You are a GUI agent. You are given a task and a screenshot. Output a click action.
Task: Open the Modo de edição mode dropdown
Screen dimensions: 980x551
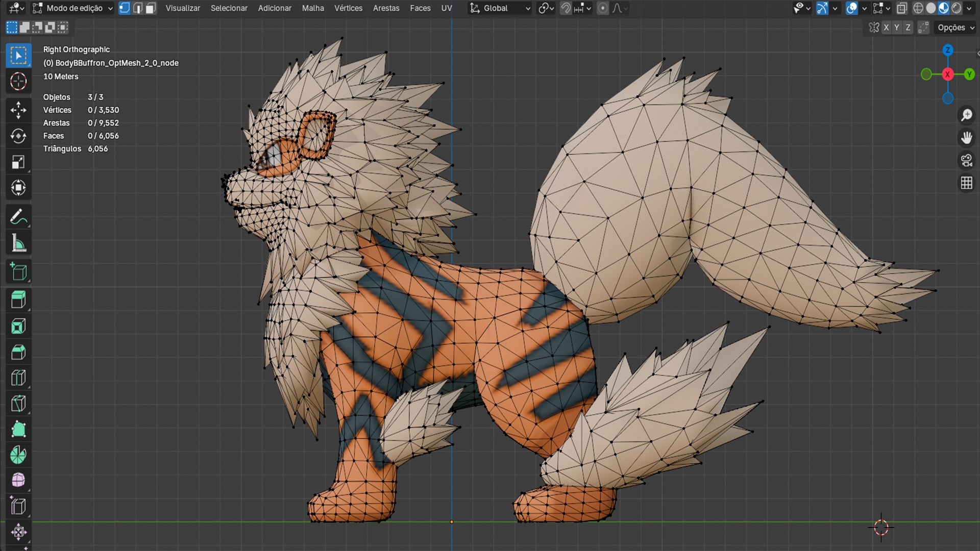72,8
